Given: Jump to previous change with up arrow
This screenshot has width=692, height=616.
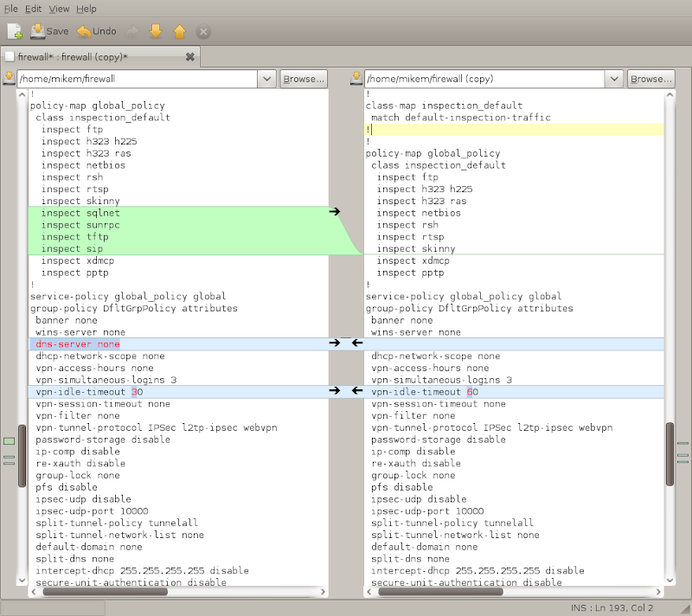Looking at the screenshot, I should [x=179, y=31].
